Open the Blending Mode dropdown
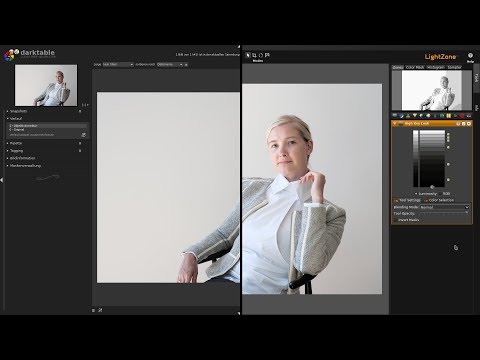The height and width of the screenshot is (360, 480). tap(445, 207)
